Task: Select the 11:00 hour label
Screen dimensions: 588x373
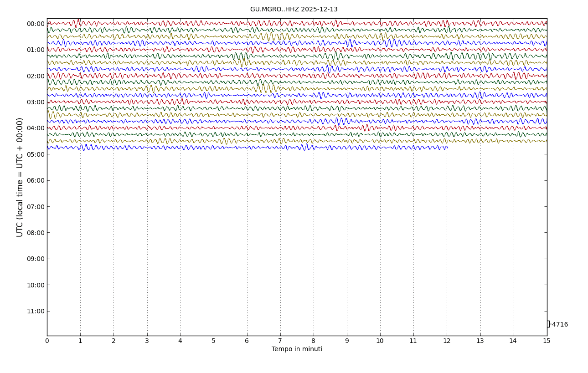Action: click(x=36, y=312)
